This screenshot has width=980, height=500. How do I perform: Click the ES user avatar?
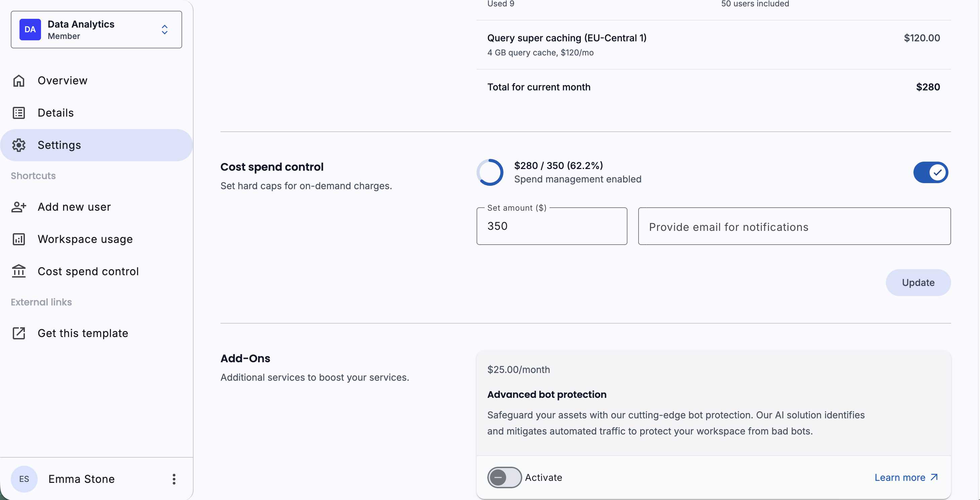24,479
